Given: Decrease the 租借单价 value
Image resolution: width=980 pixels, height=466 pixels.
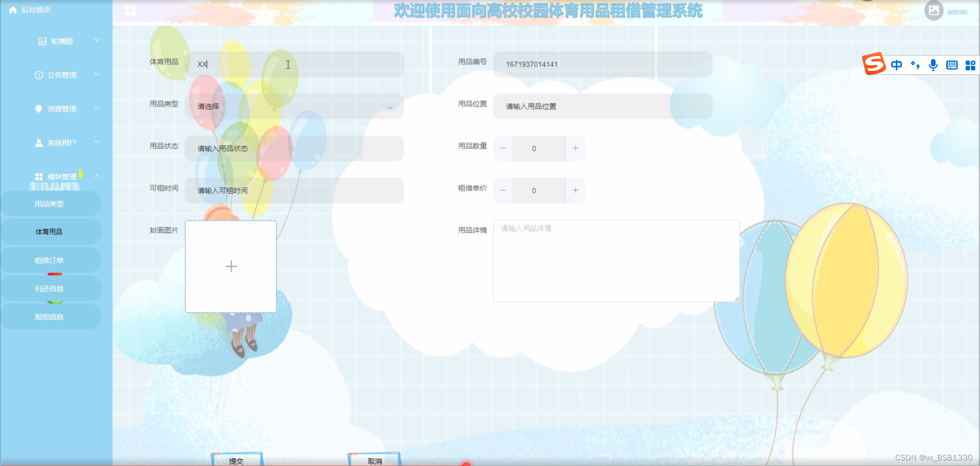Looking at the screenshot, I should pos(503,191).
